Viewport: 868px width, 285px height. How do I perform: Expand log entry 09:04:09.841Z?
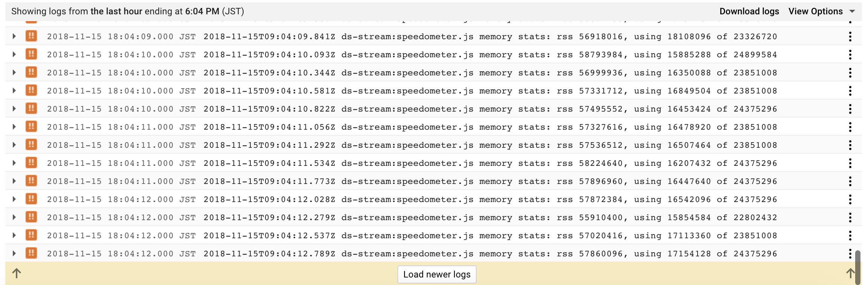(x=14, y=36)
